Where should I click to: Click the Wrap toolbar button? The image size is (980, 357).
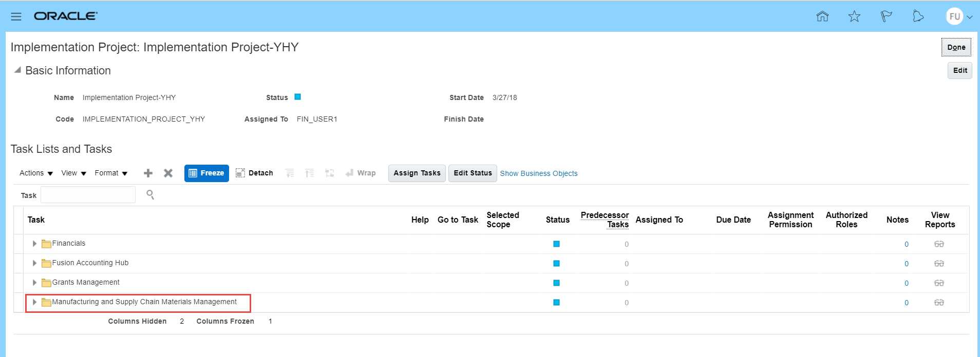click(360, 173)
